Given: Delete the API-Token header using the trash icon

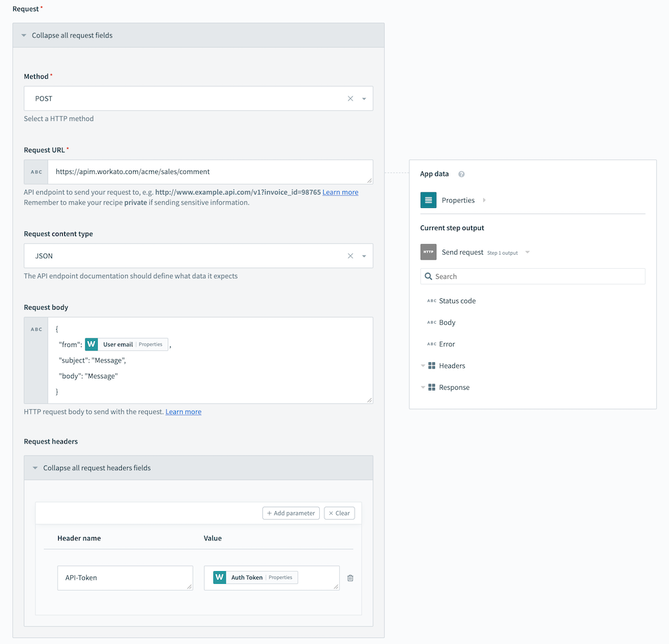Looking at the screenshot, I should [350, 577].
